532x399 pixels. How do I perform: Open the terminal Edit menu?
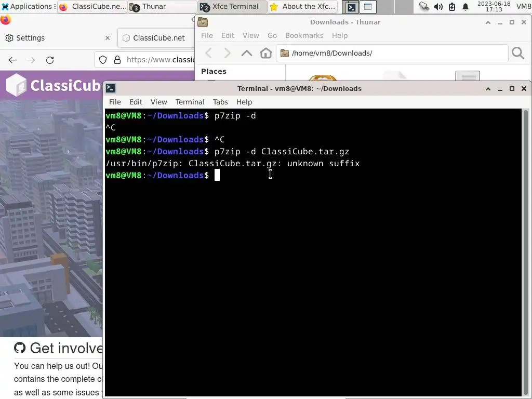point(136,102)
